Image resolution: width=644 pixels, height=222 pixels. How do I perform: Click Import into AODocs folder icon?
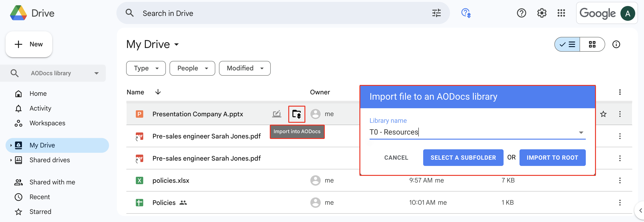click(x=297, y=114)
